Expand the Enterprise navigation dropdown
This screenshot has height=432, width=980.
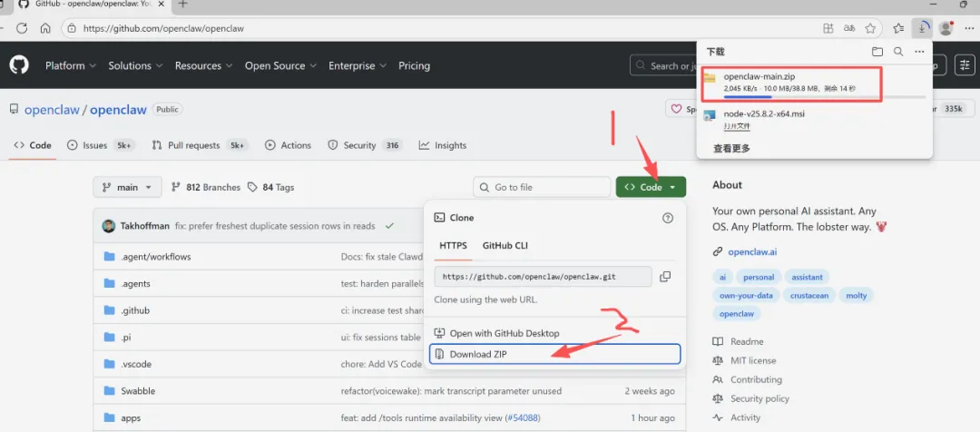point(358,65)
